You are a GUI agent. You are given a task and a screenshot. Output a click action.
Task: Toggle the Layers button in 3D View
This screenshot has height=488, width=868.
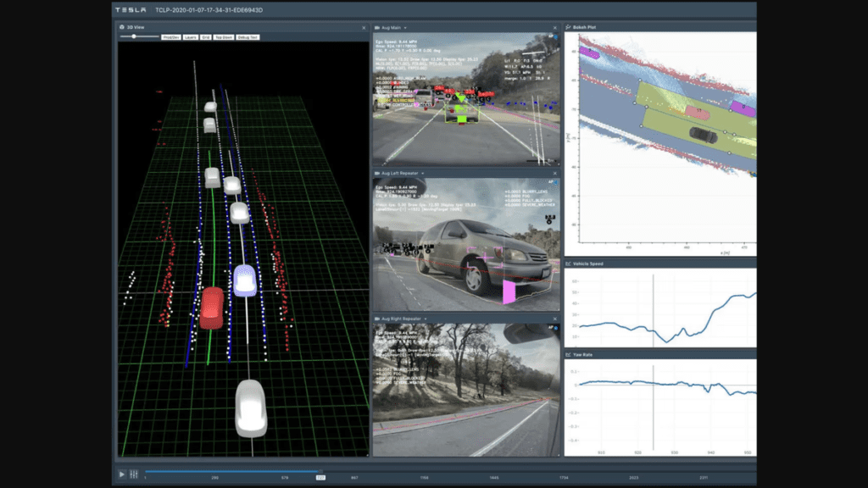click(x=190, y=37)
